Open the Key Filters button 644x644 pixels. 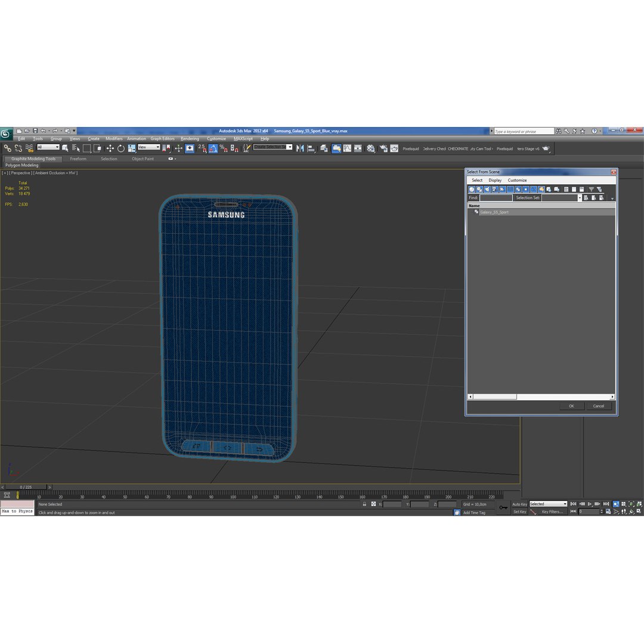(x=552, y=512)
